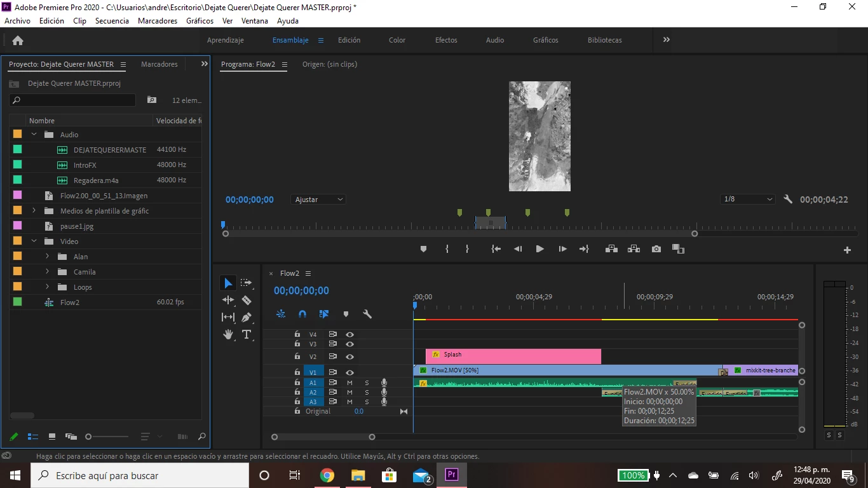
Task: Click Go to In point
Action: tap(496, 249)
